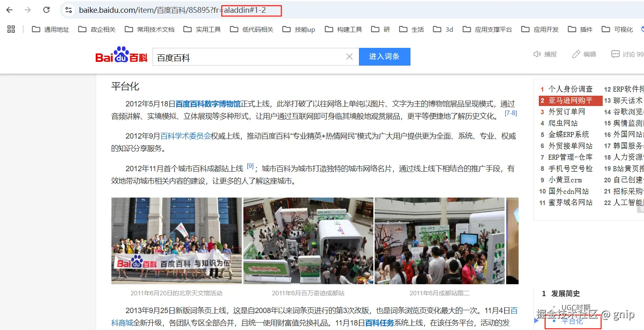The height and width of the screenshot is (330, 644).
Task: Open the 百科任务 link
Action: coord(380,323)
